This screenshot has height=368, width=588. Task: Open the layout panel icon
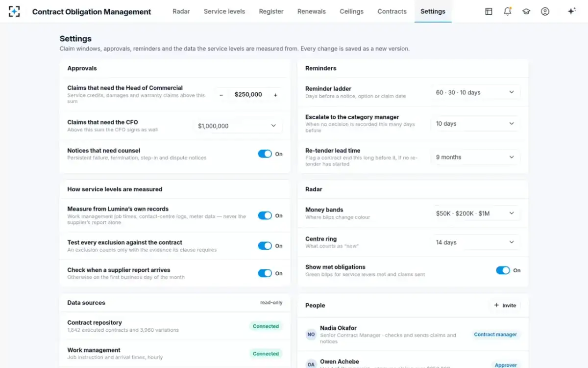pos(489,11)
